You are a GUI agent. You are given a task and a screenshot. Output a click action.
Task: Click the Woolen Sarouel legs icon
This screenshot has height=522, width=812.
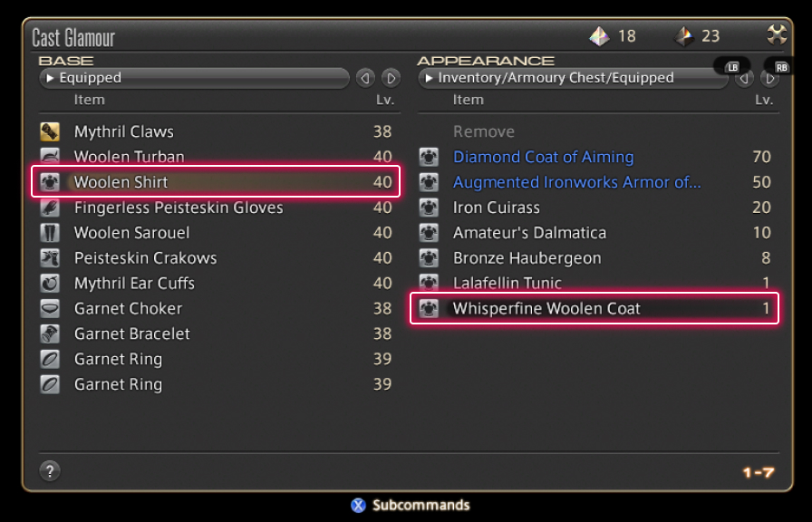click(x=50, y=233)
